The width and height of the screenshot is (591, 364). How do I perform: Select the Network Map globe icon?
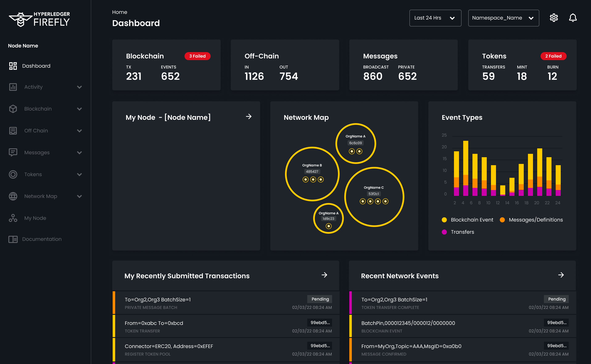click(13, 196)
